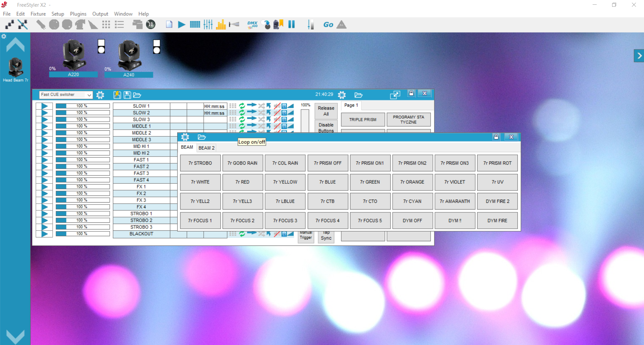Toggle the white selector box next to A240
The height and width of the screenshot is (345, 644).
(x=156, y=43)
